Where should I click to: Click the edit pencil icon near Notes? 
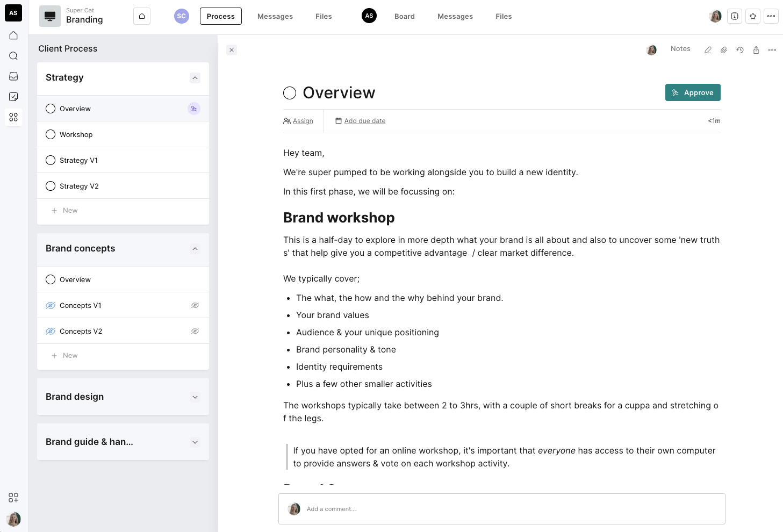(x=708, y=50)
